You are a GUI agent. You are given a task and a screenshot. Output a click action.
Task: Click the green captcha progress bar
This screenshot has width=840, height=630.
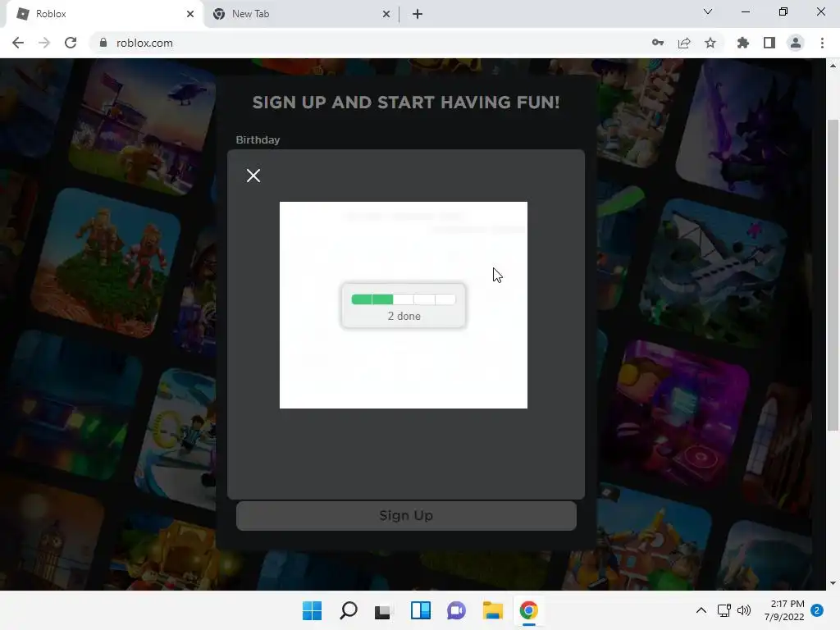404,299
